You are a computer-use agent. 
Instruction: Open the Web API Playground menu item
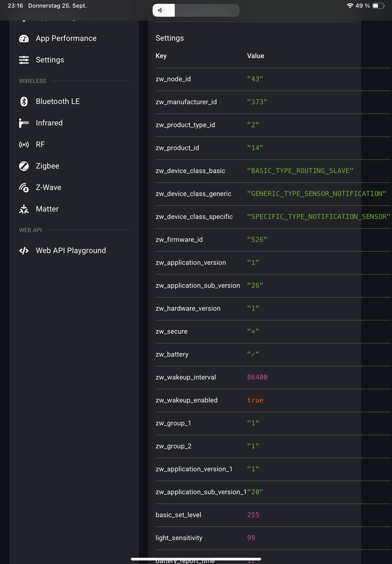pos(71,250)
